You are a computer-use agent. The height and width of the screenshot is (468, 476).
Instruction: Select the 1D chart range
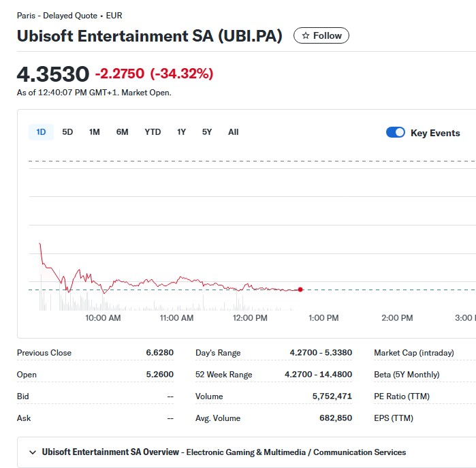click(41, 132)
